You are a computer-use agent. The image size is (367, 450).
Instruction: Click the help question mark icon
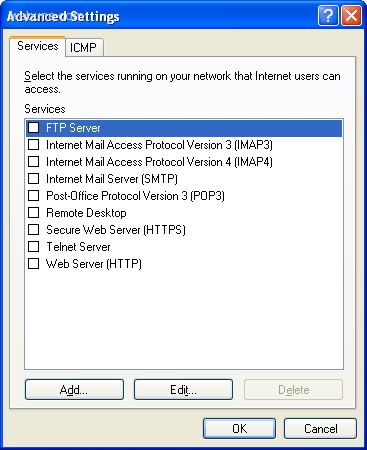click(328, 16)
